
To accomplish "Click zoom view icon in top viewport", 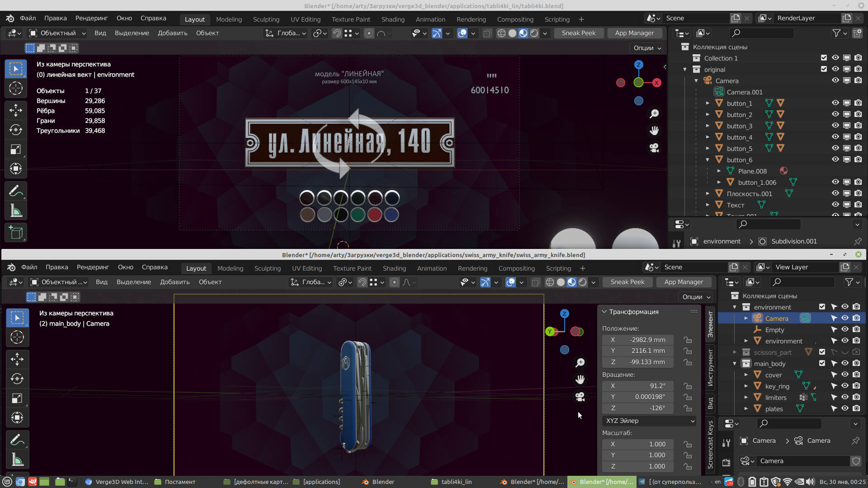I will [654, 114].
